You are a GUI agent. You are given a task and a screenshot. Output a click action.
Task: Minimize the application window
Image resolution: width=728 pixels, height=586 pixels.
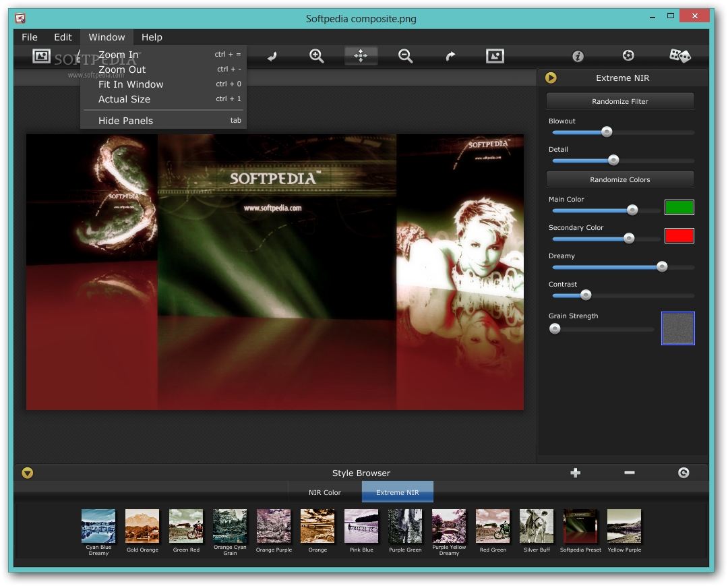coord(653,17)
